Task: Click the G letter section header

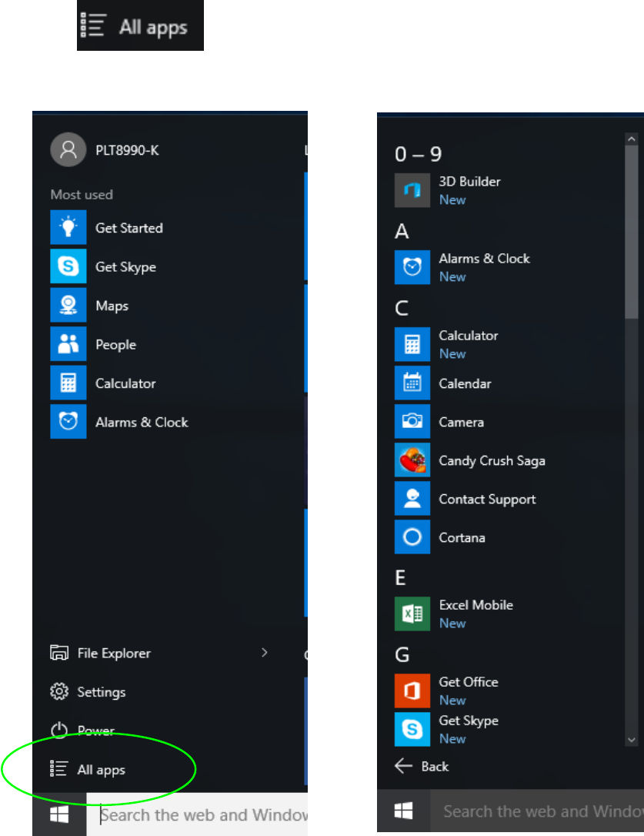Action: [x=402, y=655]
